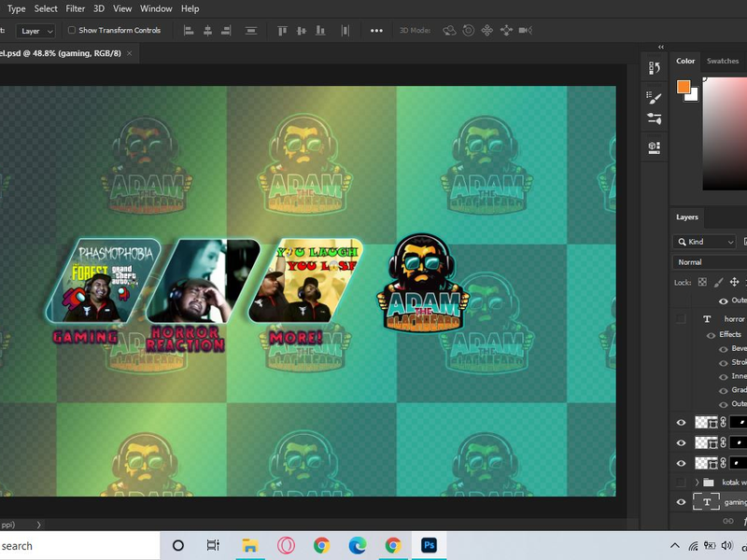
Task: Click the lock transparent pixels icon
Action: 702,282
